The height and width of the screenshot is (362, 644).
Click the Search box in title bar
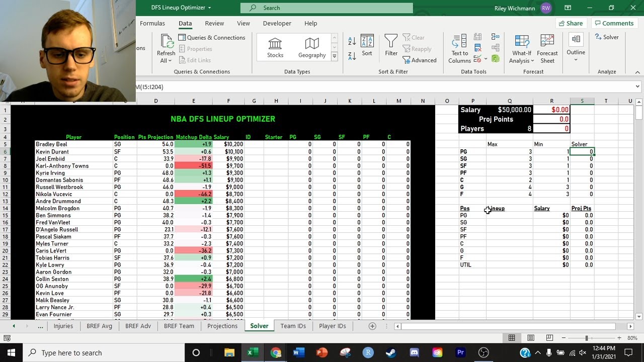(x=327, y=8)
